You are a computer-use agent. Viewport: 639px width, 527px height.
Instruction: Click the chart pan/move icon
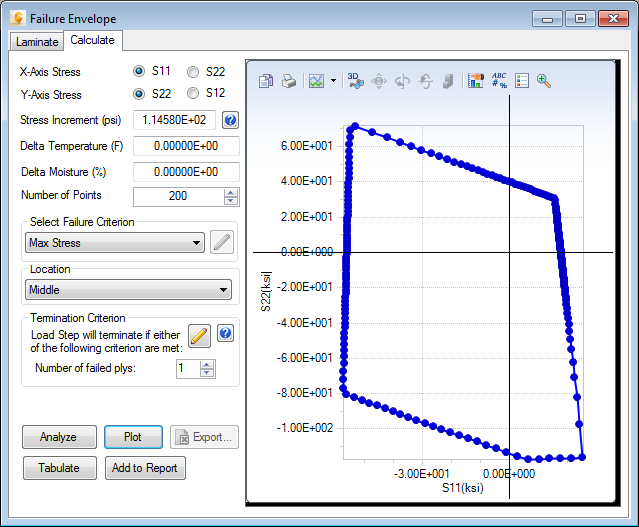379,81
